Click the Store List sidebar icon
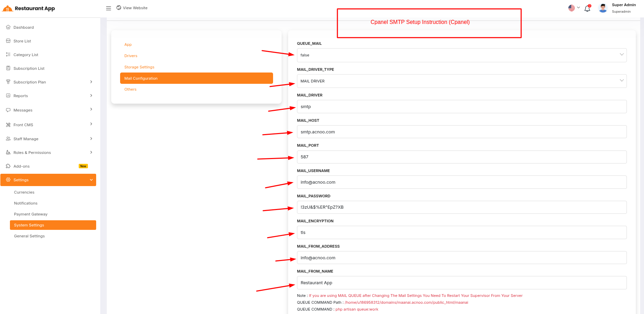The image size is (644, 314). (8, 41)
